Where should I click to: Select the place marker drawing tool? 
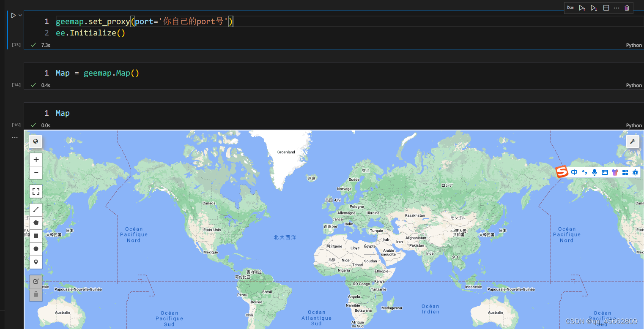coord(36,262)
